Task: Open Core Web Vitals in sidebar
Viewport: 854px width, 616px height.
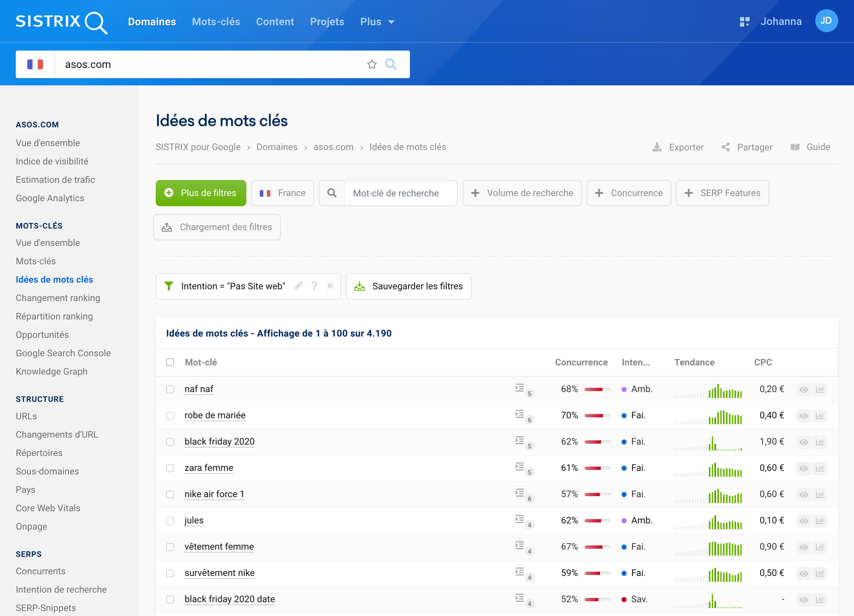Action: [48, 508]
